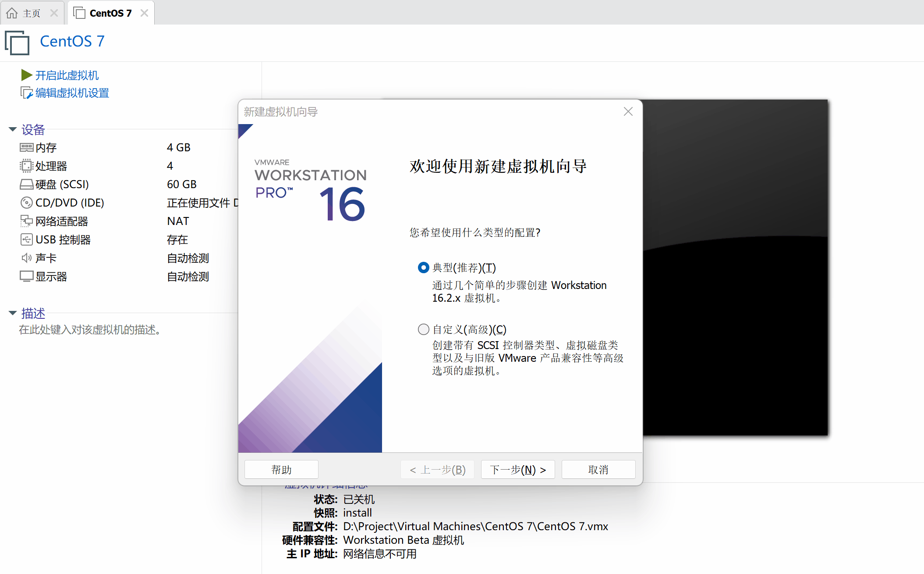Click the NAT network adapter value

tap(178, 221)
